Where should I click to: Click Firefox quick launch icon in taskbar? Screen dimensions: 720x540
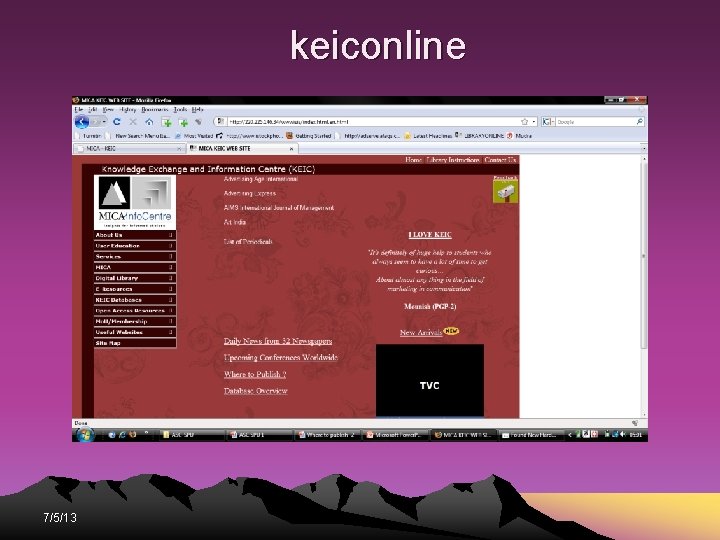click(132, 434)
